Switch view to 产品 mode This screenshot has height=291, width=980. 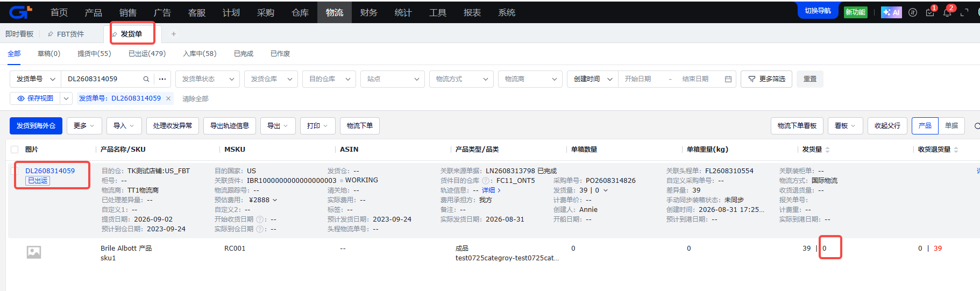point(925,126)
